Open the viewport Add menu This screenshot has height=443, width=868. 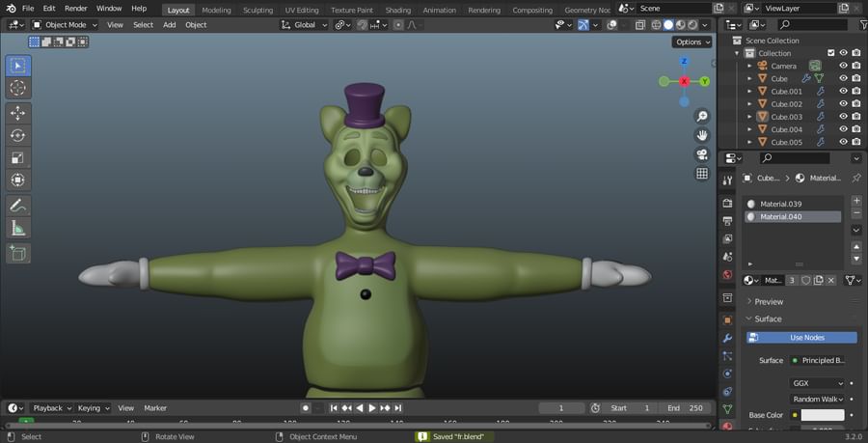[170, 25]
